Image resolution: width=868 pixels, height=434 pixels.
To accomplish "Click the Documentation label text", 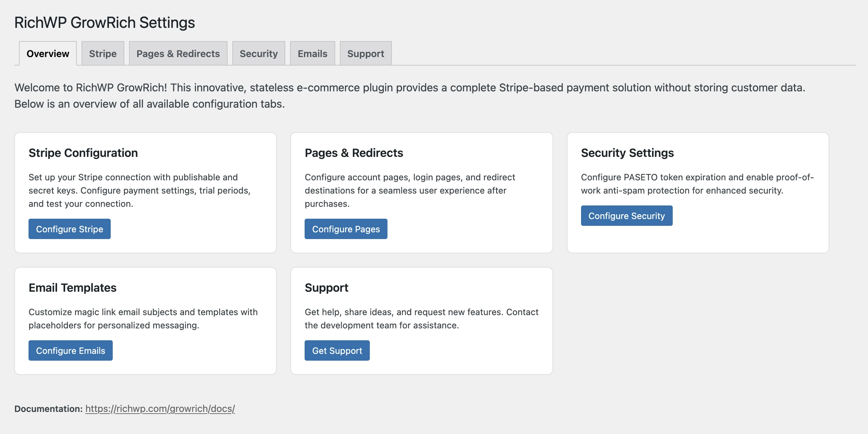I will tap(48, 409).
